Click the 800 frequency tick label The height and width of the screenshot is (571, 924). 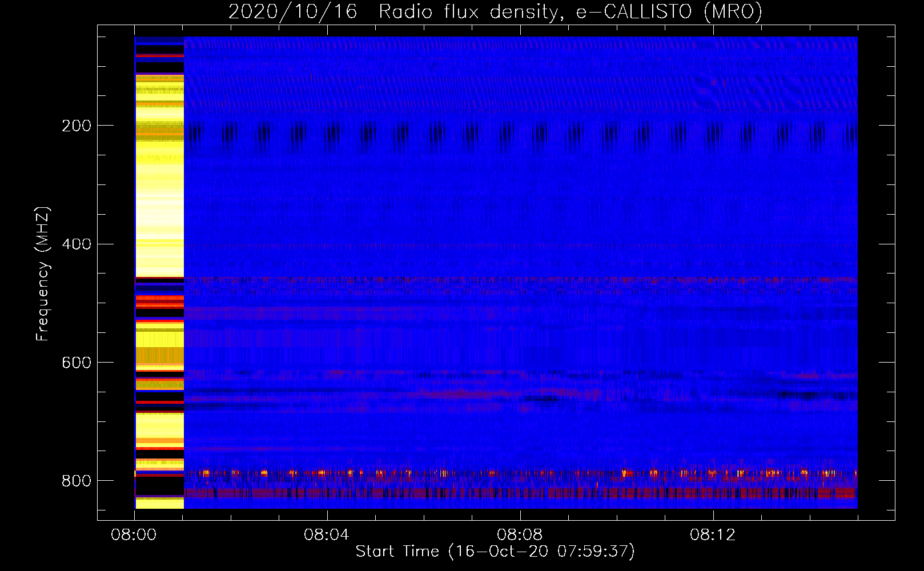tap(76, 481)
